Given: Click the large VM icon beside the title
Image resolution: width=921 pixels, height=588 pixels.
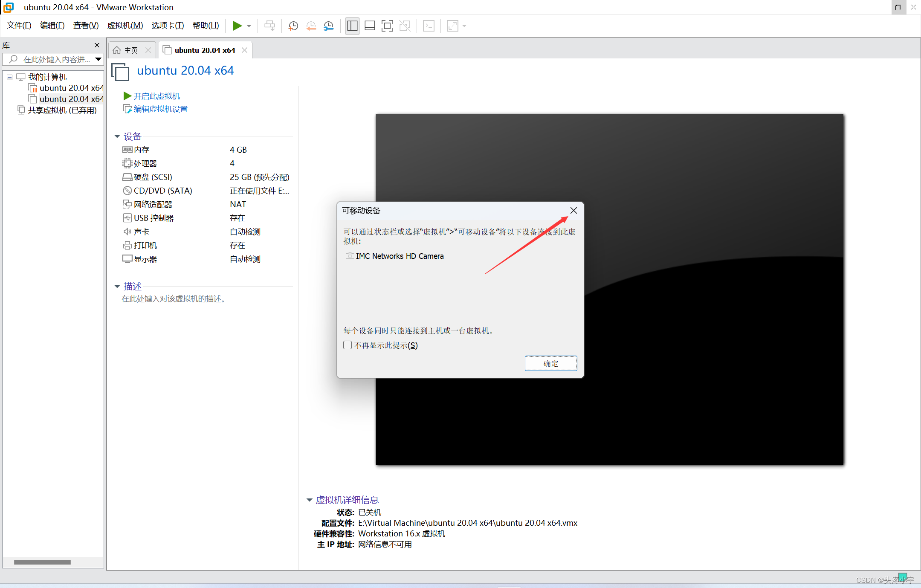Looking at the screenshot, I should (120, 71).
